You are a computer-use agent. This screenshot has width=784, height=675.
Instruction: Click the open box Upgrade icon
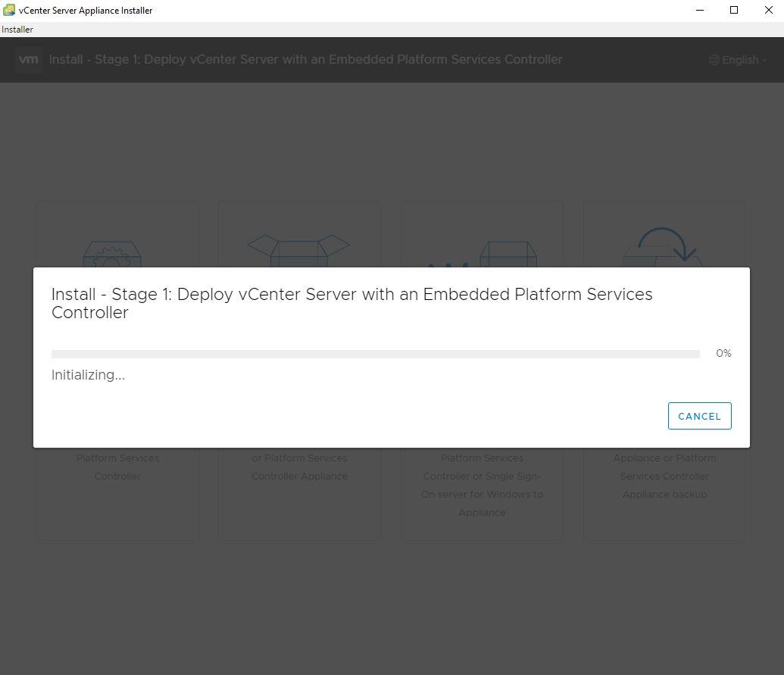[298, 251]
